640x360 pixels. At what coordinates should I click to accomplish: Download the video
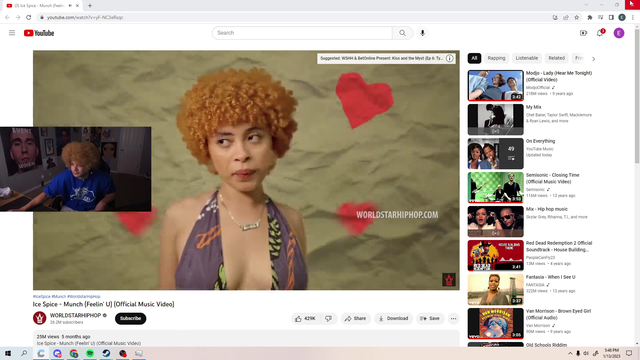tap(393, 318)
